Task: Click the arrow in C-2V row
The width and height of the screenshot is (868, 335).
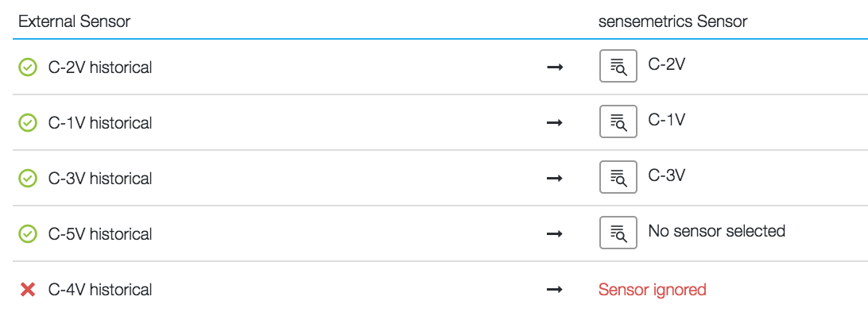Action: 555,67
